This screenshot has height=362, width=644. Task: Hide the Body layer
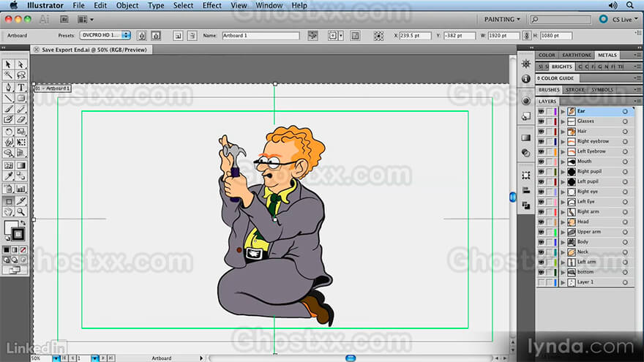coord(542,242)
